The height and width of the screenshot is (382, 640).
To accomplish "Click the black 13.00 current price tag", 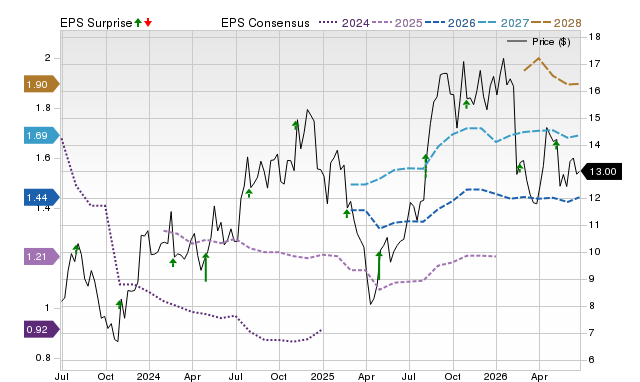I will pyautogui.click(x=602, y=171).
